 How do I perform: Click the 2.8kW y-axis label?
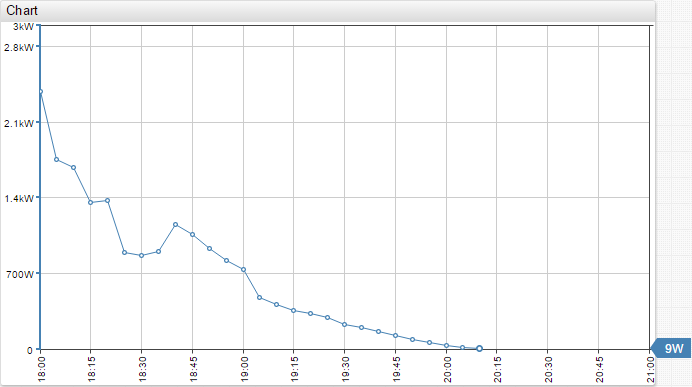(x=19, y=47)
